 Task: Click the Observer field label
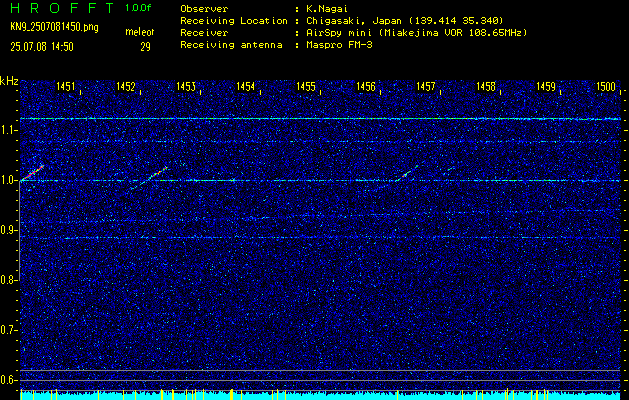coord(204,9)
